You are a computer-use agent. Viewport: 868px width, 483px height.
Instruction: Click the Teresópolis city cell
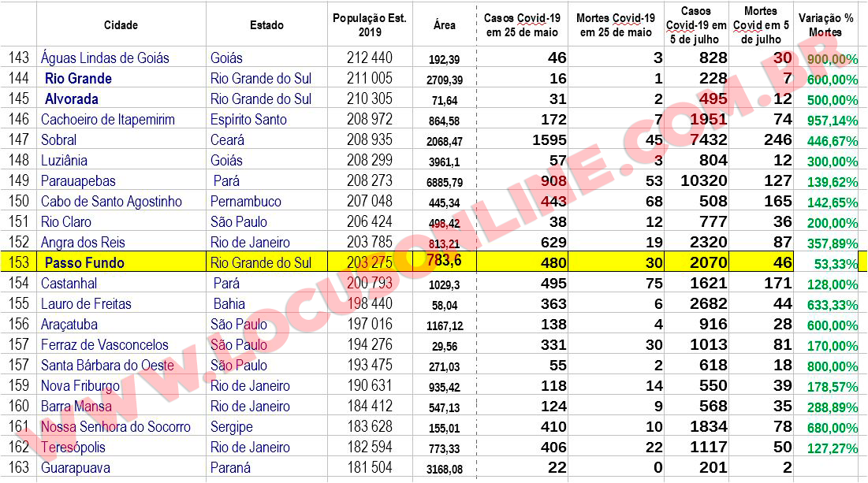[x=121, y=447]
